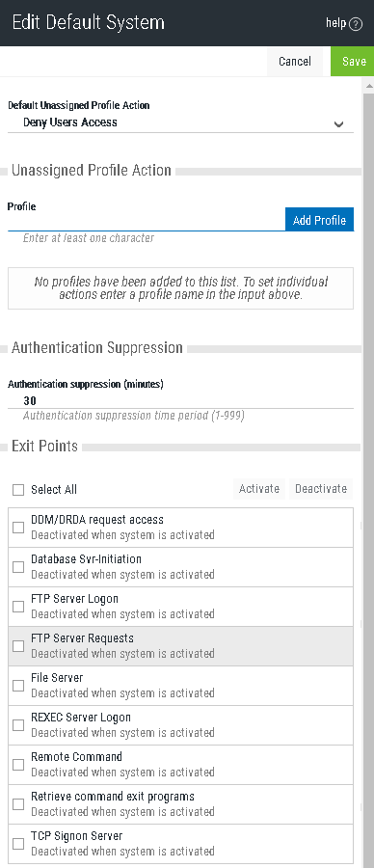Click the Add Profile button
Image resolution: width=374 pixels, height=868 pixels.
[x=319, y=220]
